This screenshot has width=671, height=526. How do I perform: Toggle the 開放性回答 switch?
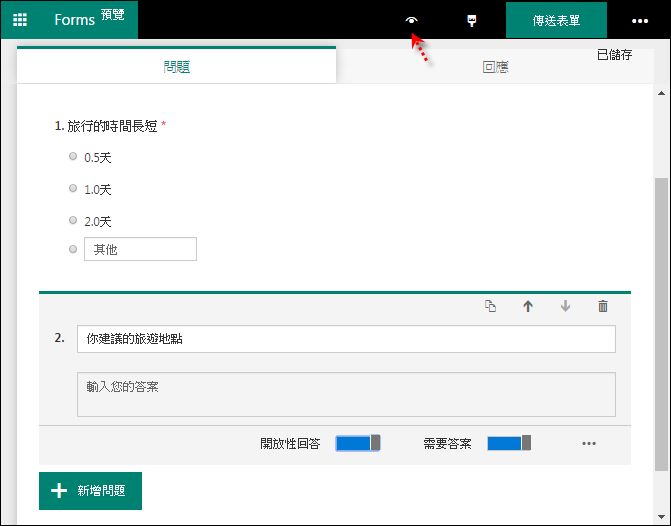(x=358, y=443)
